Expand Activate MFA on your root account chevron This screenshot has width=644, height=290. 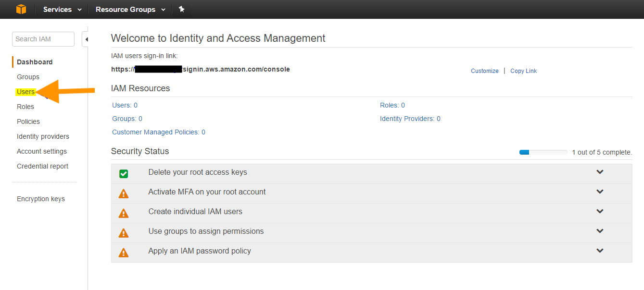[600, 192]
